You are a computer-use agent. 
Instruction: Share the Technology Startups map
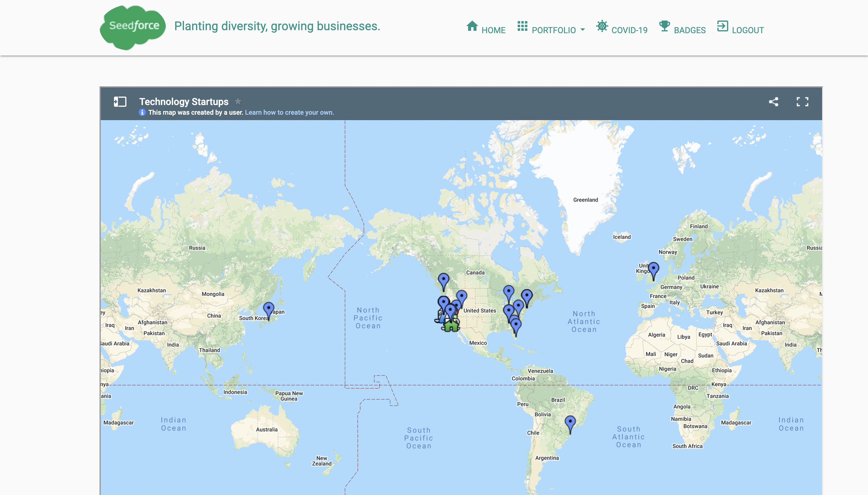point(774,102)
